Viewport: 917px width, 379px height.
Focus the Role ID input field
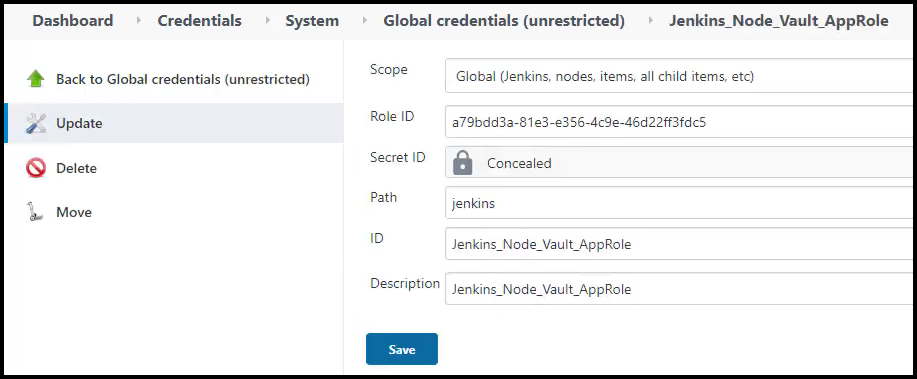(x=680, y=122)
